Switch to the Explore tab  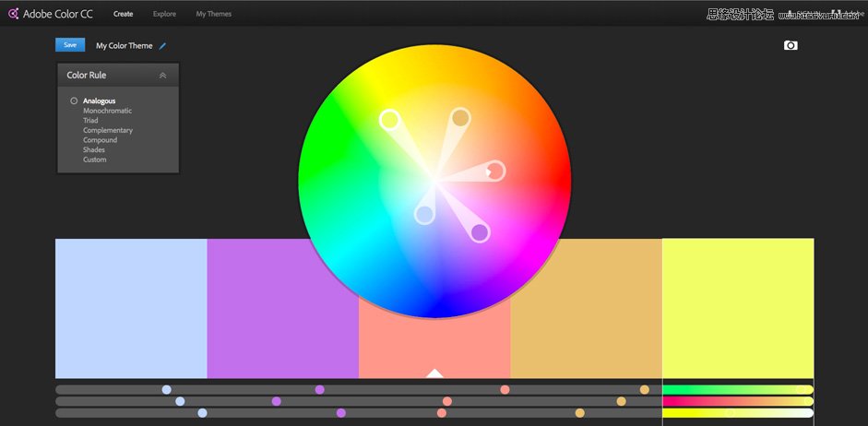pos(164,14)
